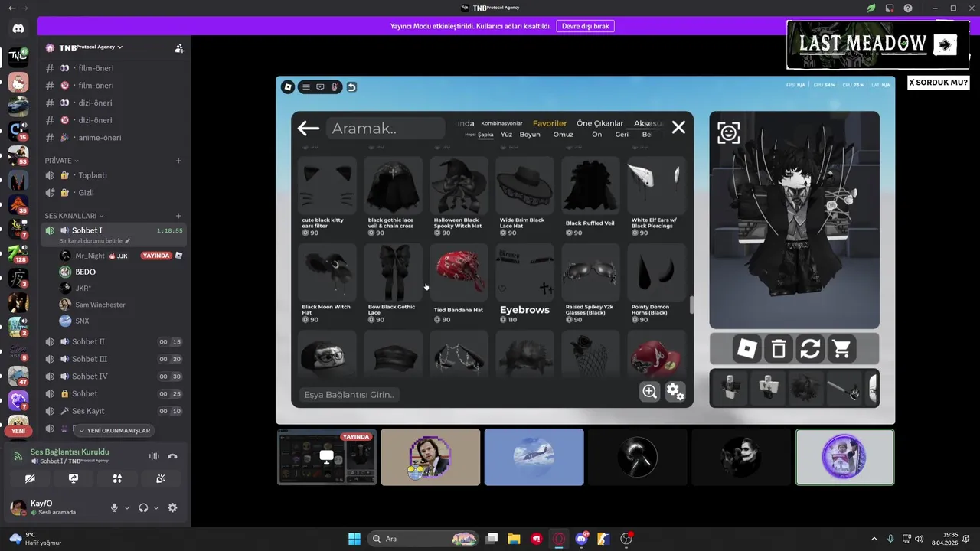Open File Explorer from the taskbar
The image size is (980, 551).
[514, 539]
